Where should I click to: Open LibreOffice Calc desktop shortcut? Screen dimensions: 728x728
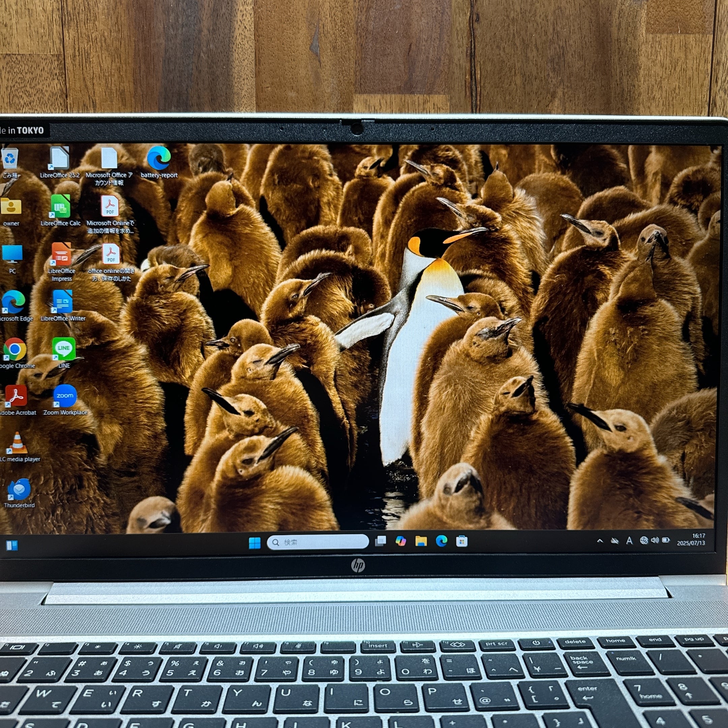pos(60,207)
